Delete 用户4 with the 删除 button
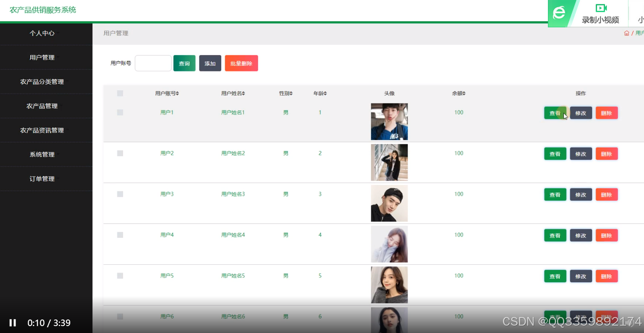Image resolution: width=644 pixels, height=333 pixels. tap(607, 236)
